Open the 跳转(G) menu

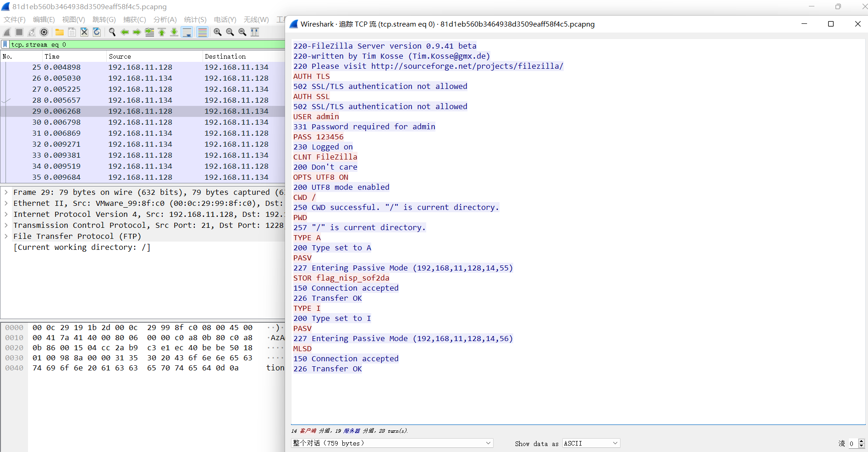click(x=104, y=20)
